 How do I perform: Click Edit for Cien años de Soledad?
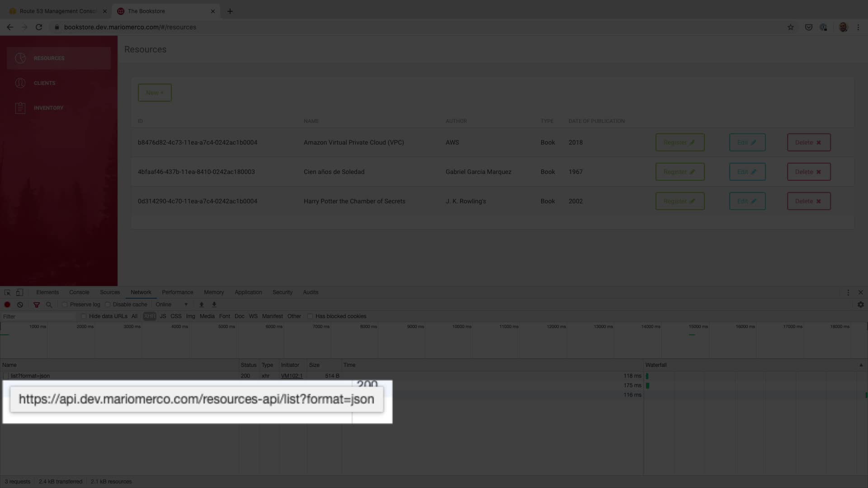click(x=747, y=172)
